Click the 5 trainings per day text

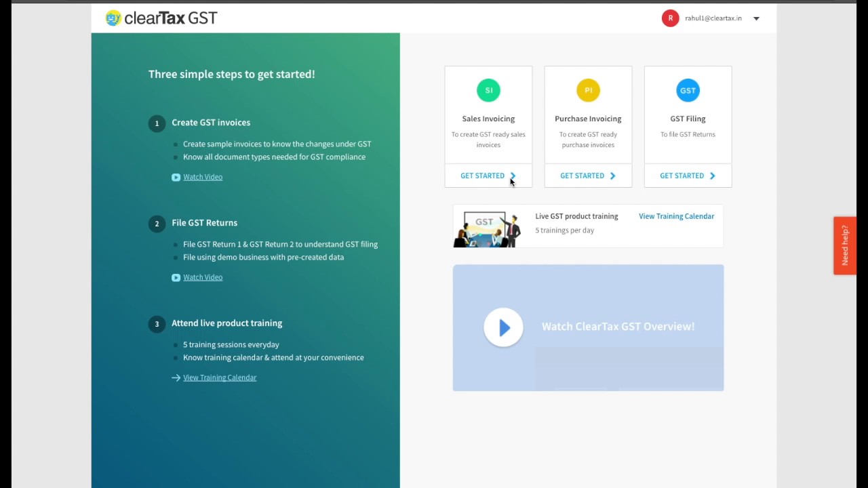pyautogui.click(x=564, y=230)
